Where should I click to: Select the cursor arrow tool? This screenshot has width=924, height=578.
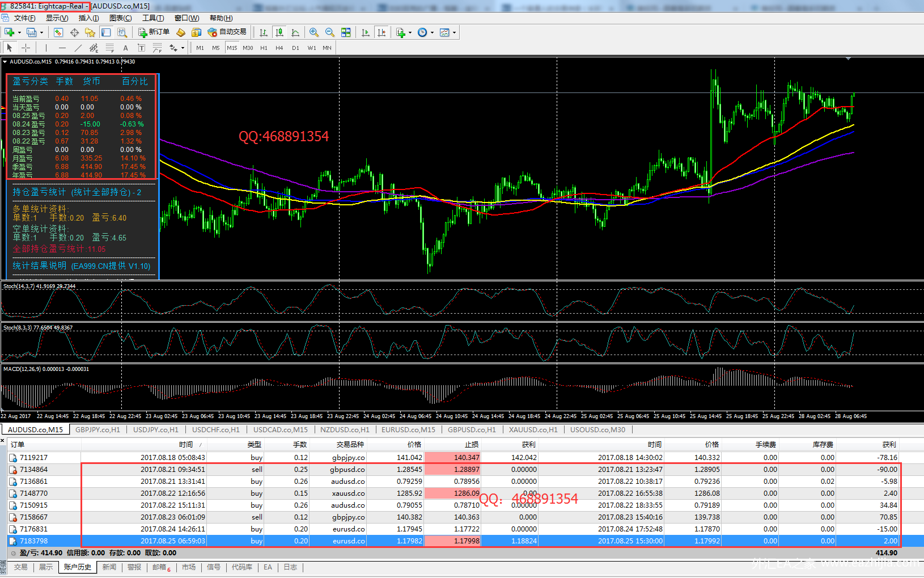point(10,48)
